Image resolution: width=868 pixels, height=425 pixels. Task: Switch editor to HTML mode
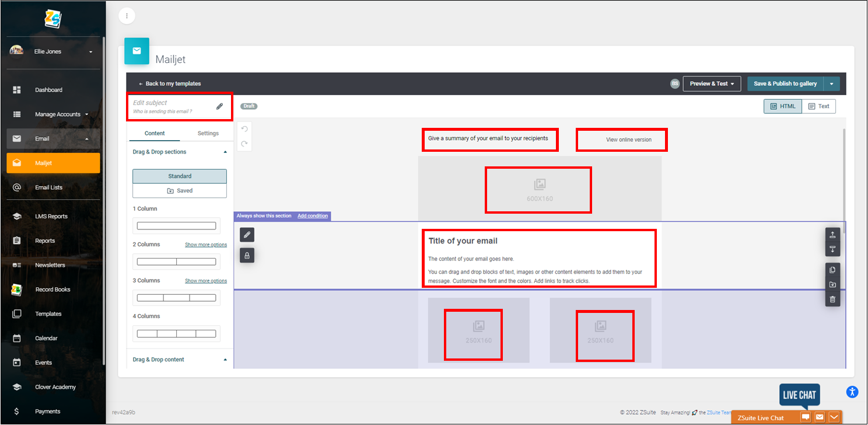783,106
